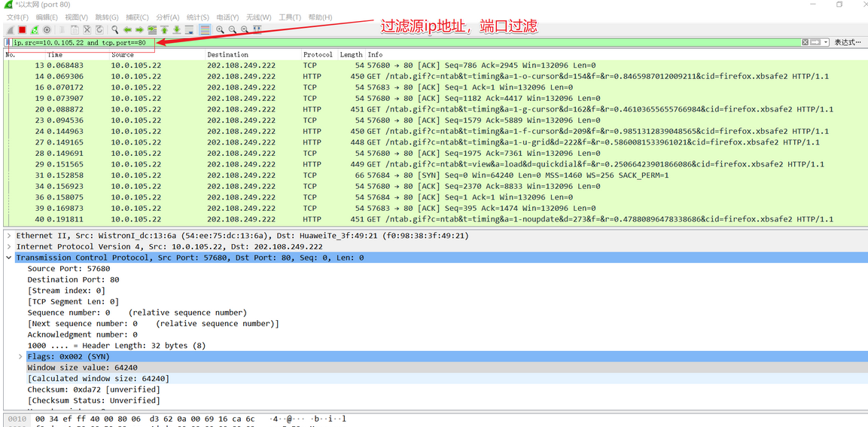Apply the display filter arrow
Screen dimensions: 868x427
tap(815, 42)
